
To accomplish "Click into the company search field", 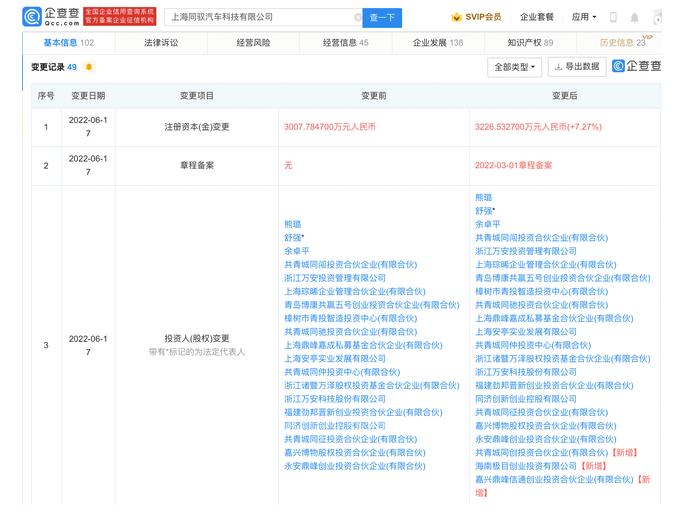I will [x=260, y=17].
